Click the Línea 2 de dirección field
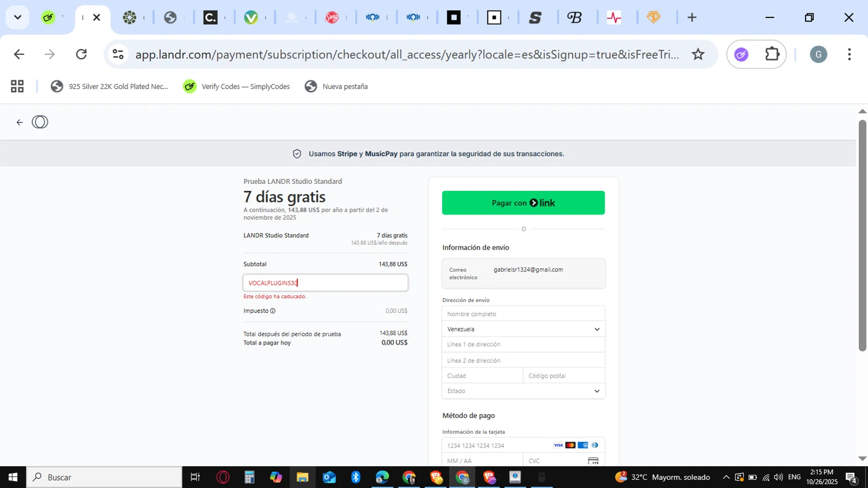The width and height of the screenshot is (868, 488). (523, 360)
